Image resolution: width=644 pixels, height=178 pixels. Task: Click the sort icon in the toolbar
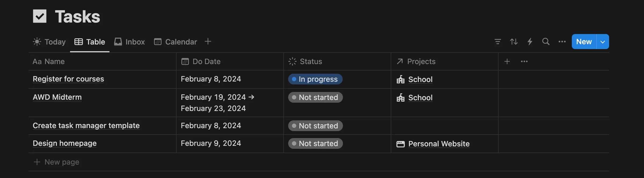click(x=514, y=42)
